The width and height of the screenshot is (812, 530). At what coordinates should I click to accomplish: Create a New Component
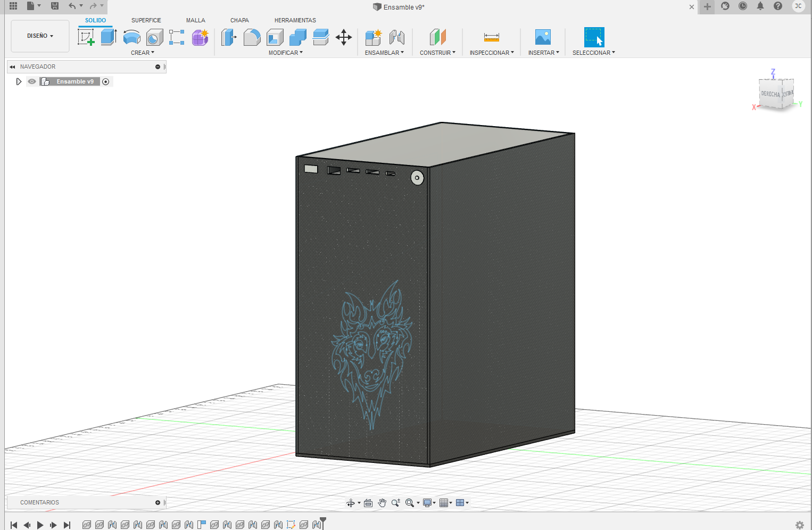374,37
